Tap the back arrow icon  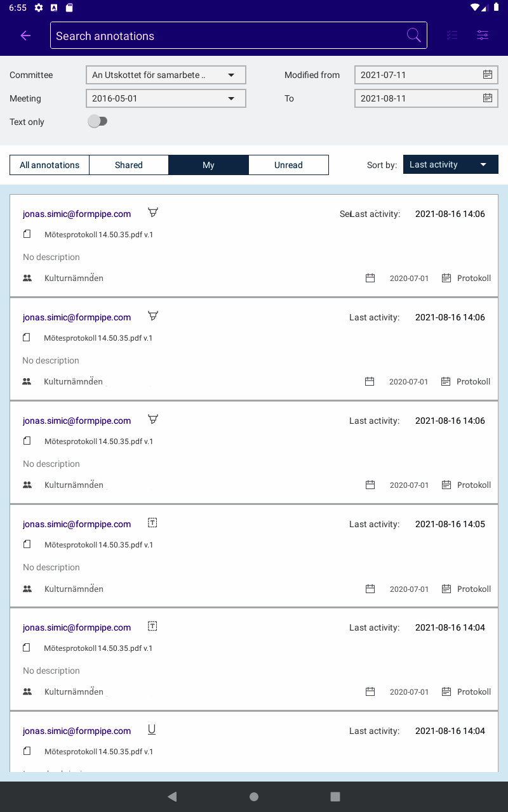[x=25, y=36]
